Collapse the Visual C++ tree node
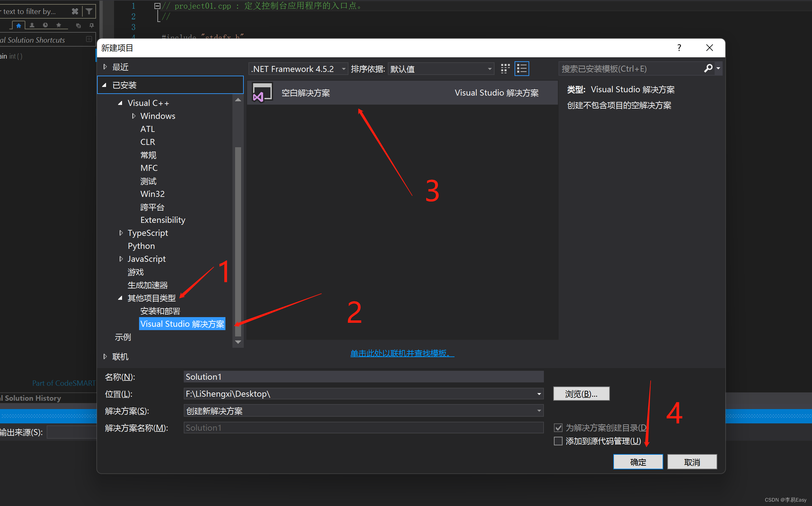812x506 pixels. click(x=120, y=103)
